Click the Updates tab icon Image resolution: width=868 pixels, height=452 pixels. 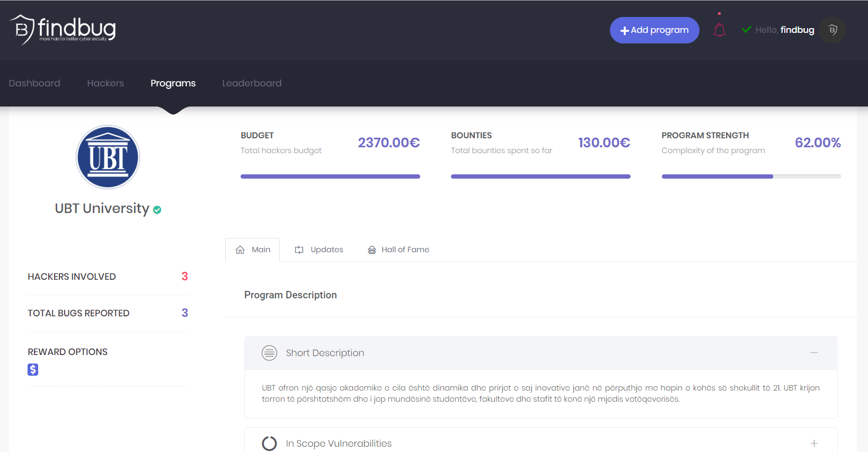click(x=299, y=250)
